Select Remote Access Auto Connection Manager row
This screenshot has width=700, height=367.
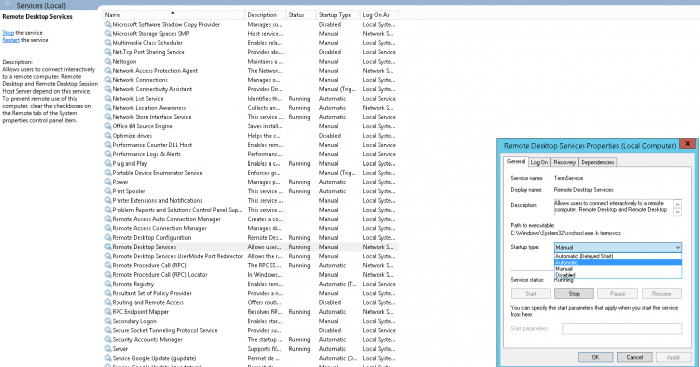point(250,219)
